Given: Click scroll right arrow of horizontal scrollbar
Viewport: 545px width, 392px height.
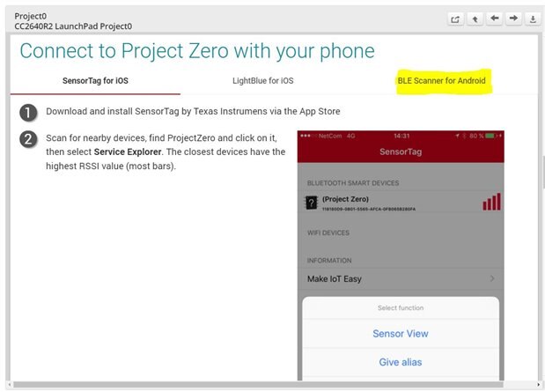Looking at the screenshot, I should [538, 385].
